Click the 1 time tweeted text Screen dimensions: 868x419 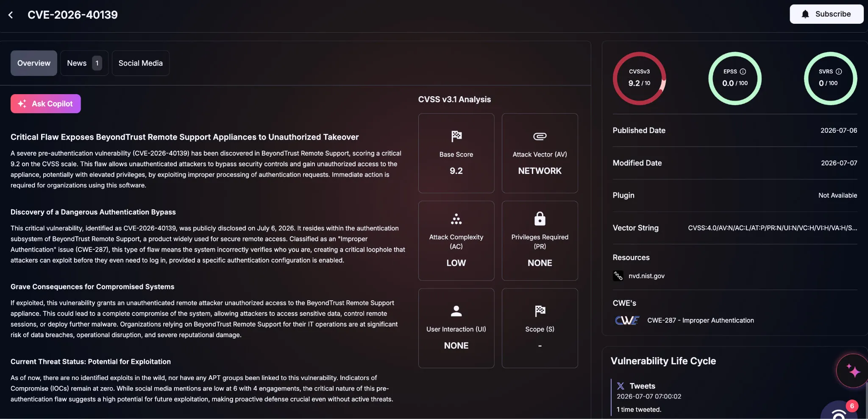pos(639,410)
